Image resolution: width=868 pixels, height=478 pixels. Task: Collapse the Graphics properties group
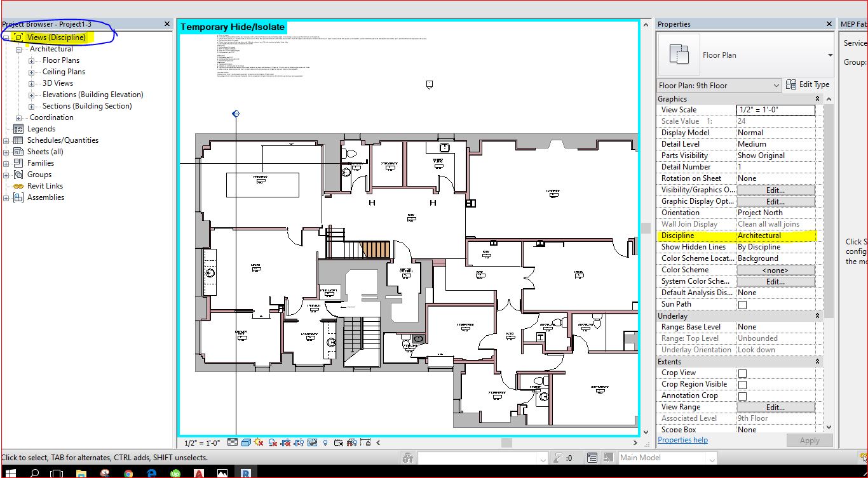click(x=817, y=99)
